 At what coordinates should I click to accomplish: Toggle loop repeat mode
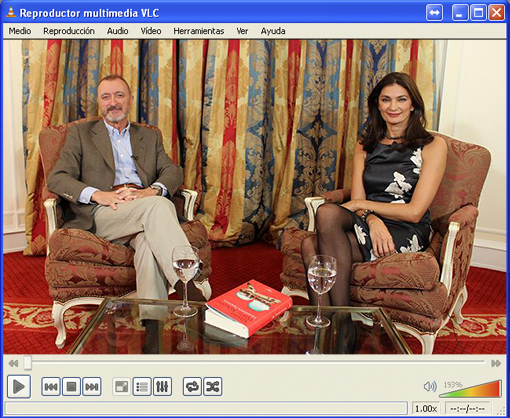pos(192,387)
